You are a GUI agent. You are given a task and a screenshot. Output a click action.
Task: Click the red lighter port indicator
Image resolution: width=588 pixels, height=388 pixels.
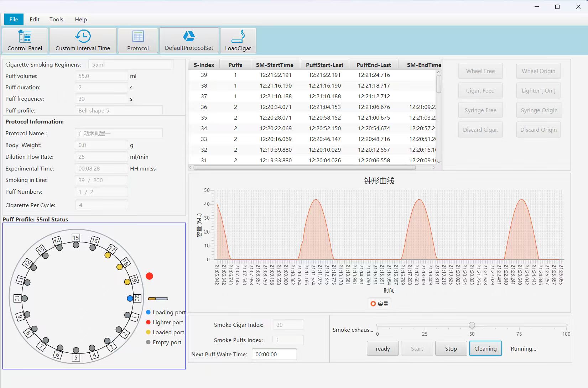150,276
